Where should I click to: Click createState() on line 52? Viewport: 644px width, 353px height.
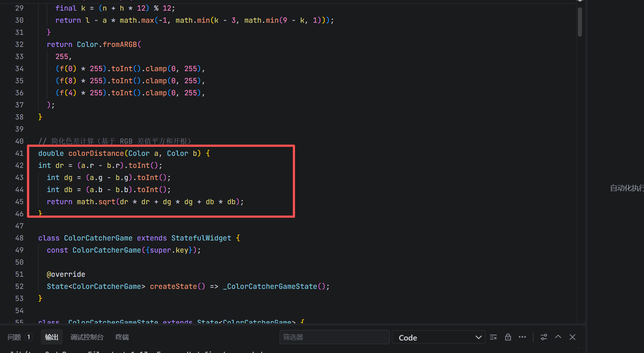[177, 286]
